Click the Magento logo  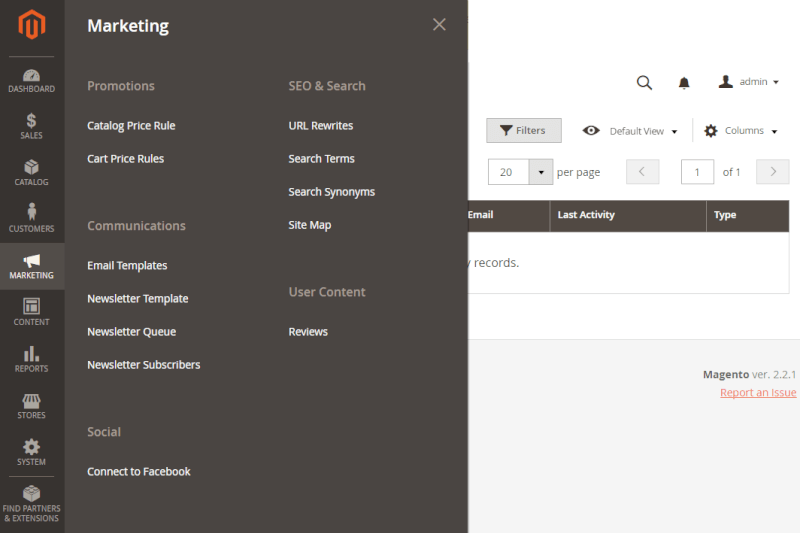tap(32, 24)
